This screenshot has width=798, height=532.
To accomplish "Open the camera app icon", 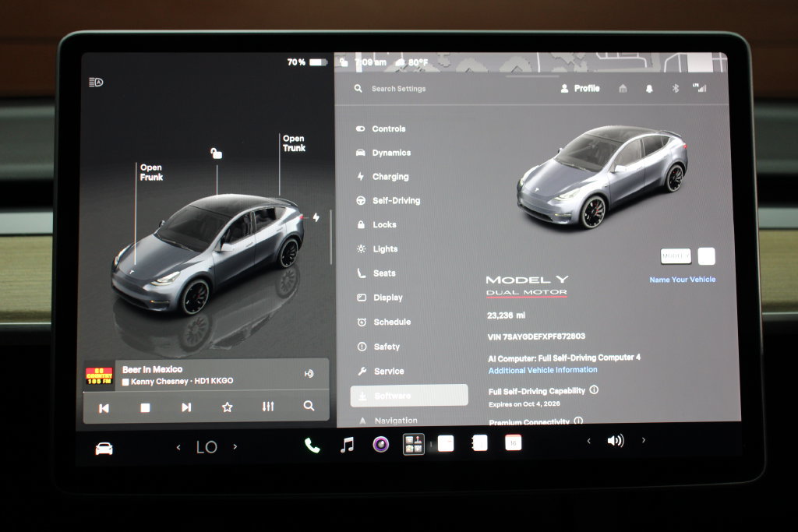I will [380, 445].
